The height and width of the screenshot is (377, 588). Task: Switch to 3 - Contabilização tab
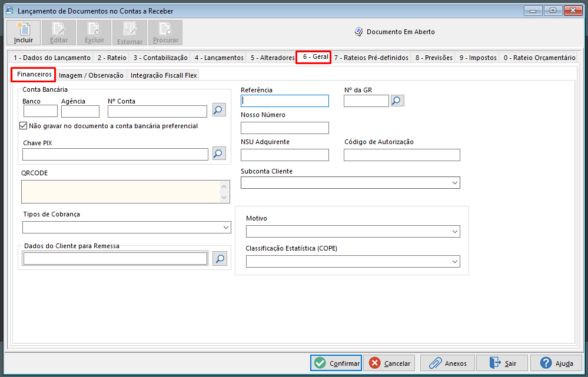tap(160, 58)
